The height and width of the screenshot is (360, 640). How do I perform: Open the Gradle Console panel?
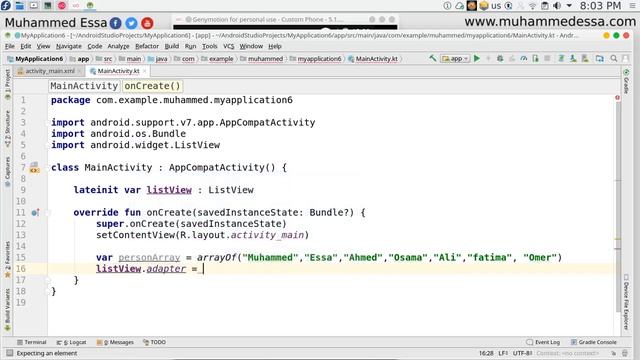593,342
